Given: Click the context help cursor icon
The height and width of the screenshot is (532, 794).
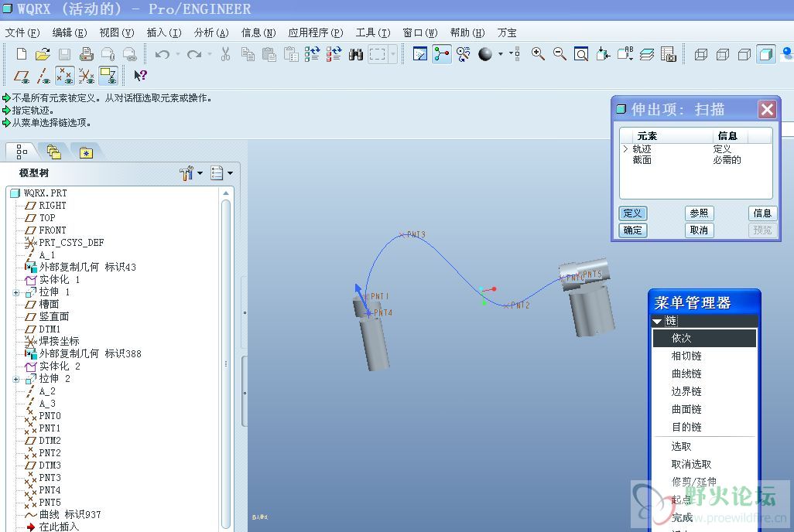Looking at the screenshot, I should click(x=140, y=76).
